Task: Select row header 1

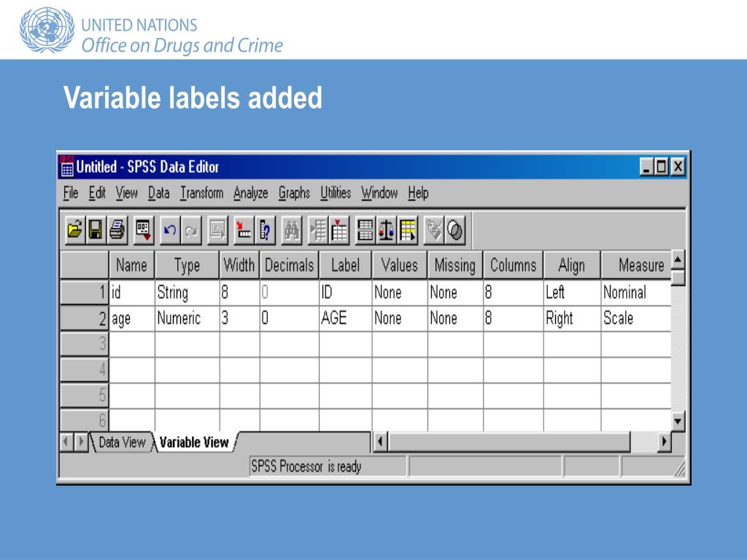Action: (x=85, y=292)
